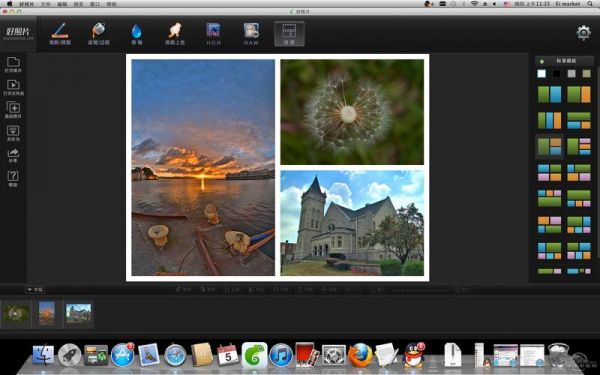Choose the three-column green blue orange template
The image size is (600, 375).
[549, 121]
